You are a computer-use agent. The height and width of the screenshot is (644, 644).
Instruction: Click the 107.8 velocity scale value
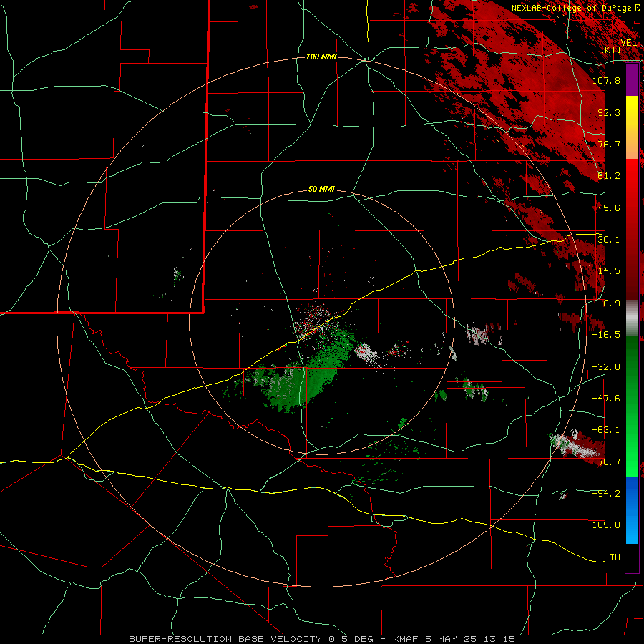coord(606,80)
